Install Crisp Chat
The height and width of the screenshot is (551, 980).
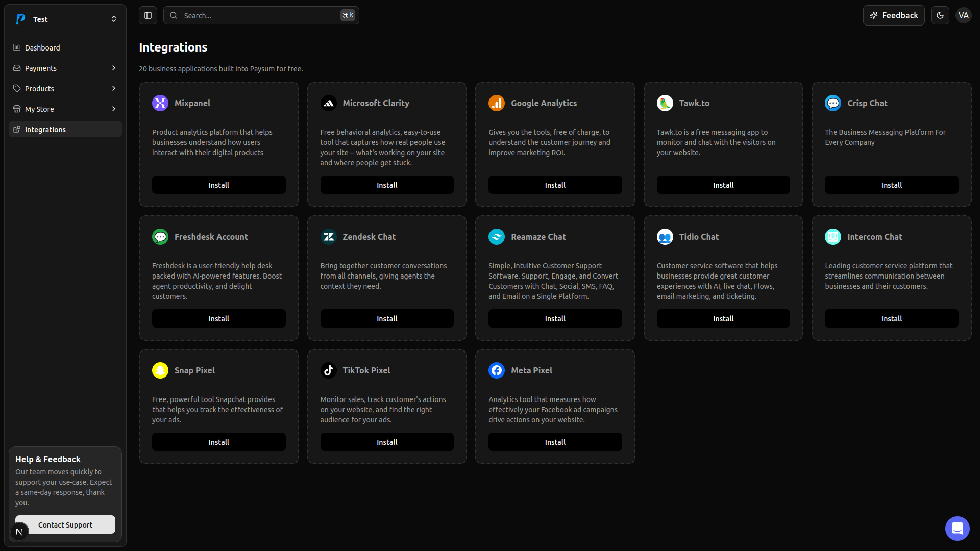pyautogui.click(x=891, y=185)
